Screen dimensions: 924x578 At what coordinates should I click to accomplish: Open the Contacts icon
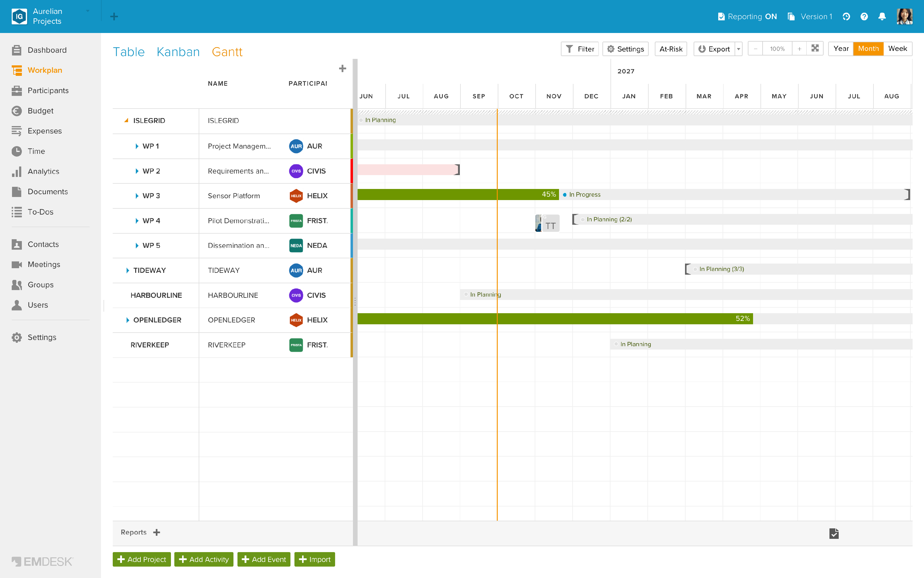point(16,245)
